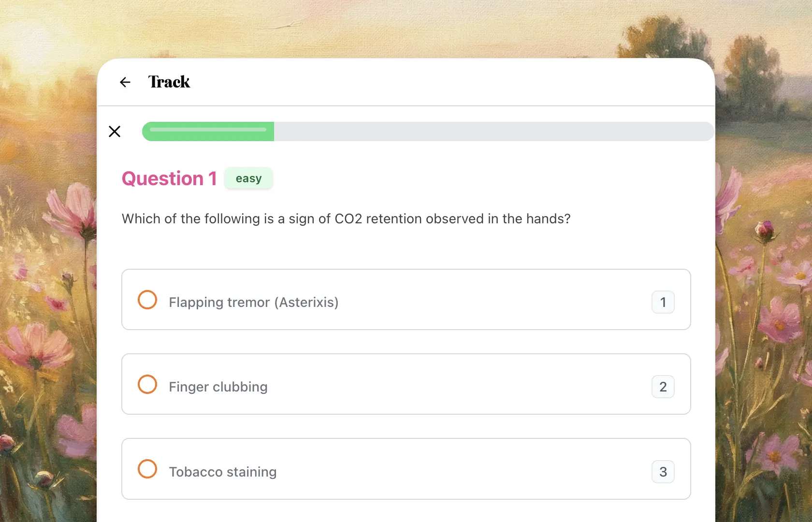The width and height of the screenshot is (812, 522).
Task: Click the green quiz progress bar
Action: click(208, 131)
